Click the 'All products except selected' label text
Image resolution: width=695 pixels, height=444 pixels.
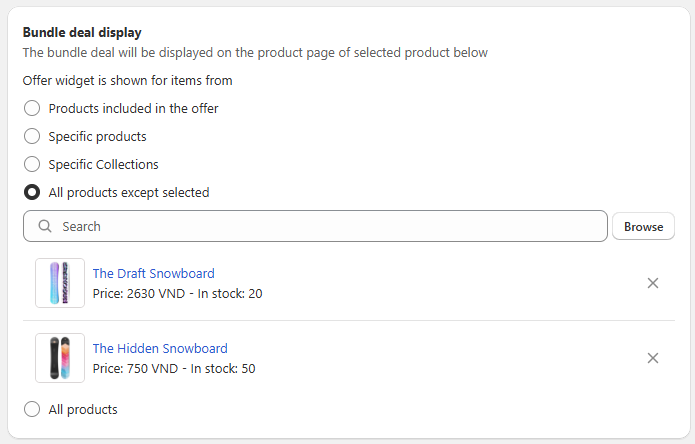point(129,192)
